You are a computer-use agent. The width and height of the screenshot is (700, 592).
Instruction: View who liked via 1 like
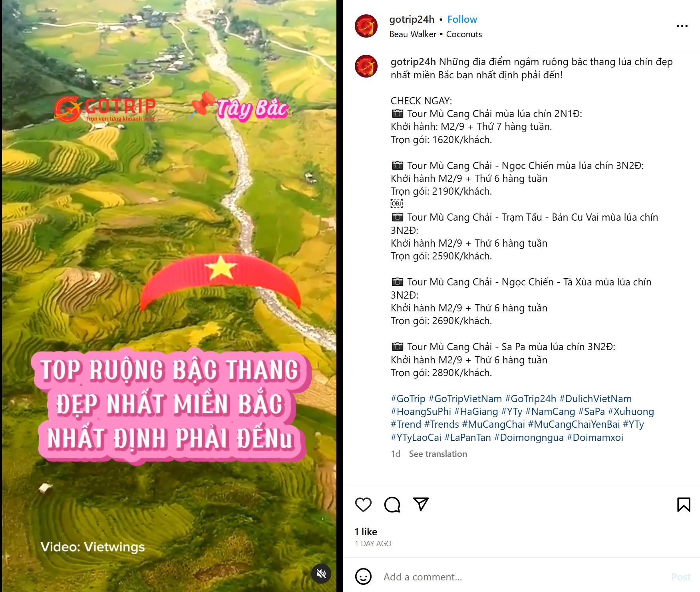pos(366,532)
